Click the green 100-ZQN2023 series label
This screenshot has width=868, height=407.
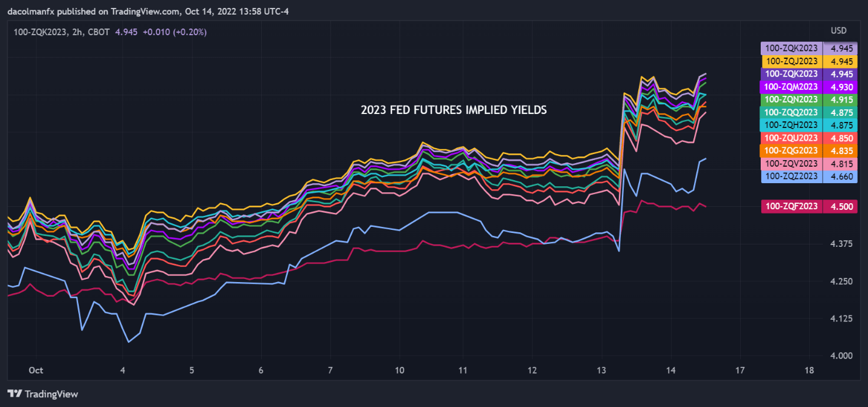click(792, 99)
